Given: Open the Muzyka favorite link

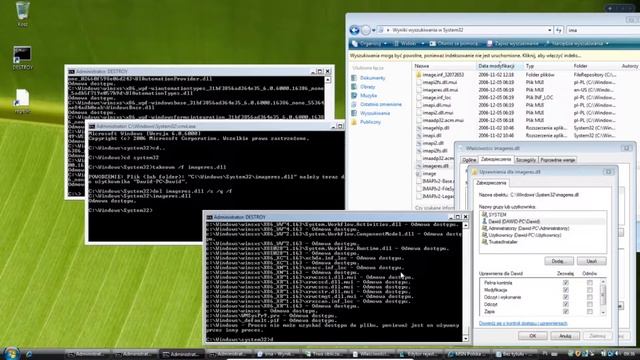Looking at the screenshot, I should (x=368, y=96).
